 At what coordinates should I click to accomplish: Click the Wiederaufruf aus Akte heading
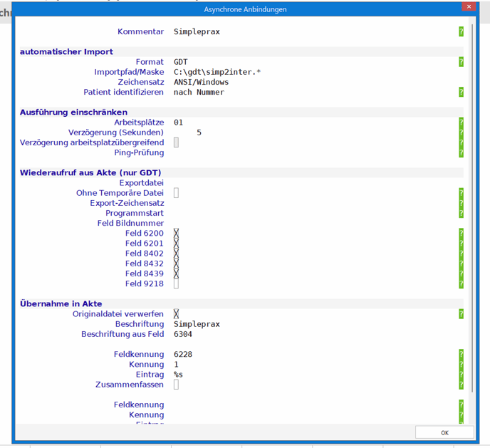90,173
